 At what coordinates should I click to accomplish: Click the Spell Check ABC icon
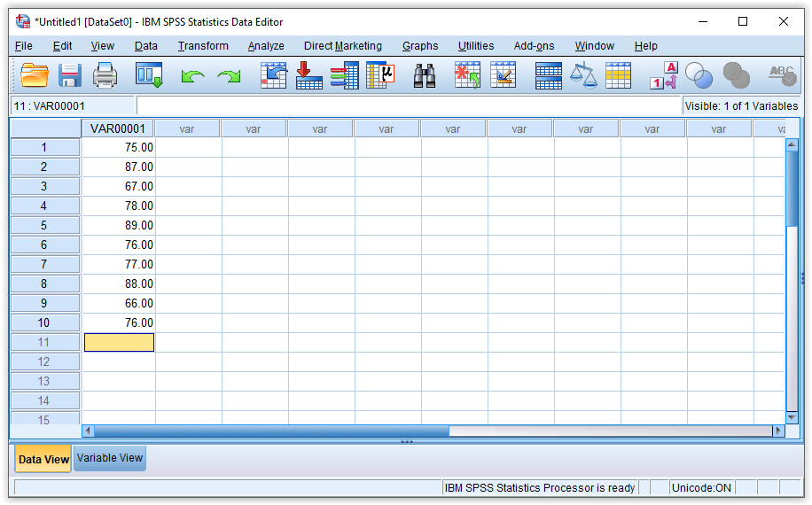(x=782, y=76)
